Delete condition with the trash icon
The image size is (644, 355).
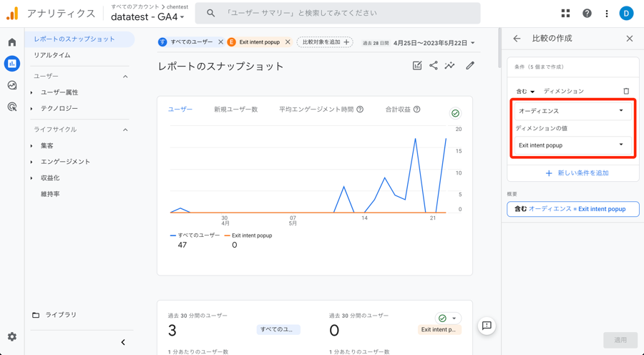(x=626, y=92)
